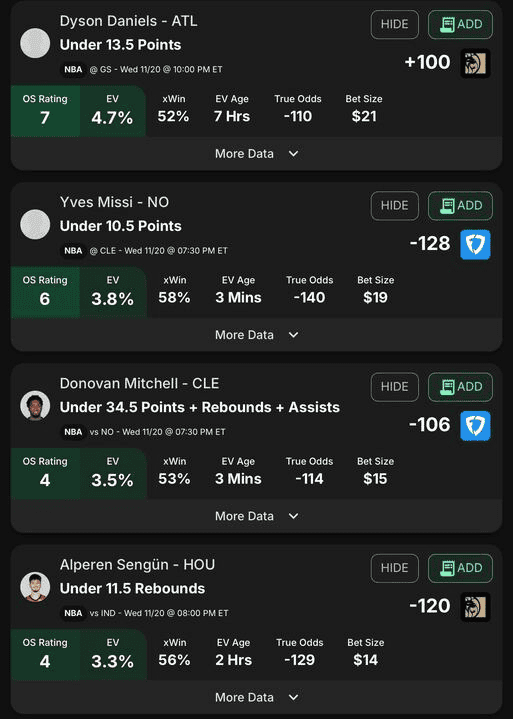Image resolution: width=513 pixels, height=719 pixels.
Task: Click Dyson Daniels placeholder avatar
Action: (35, 43)
